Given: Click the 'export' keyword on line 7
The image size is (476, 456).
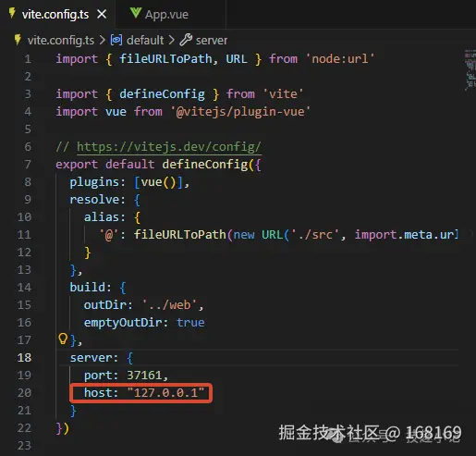Looking at the screenshot, I should coord(77,165).
